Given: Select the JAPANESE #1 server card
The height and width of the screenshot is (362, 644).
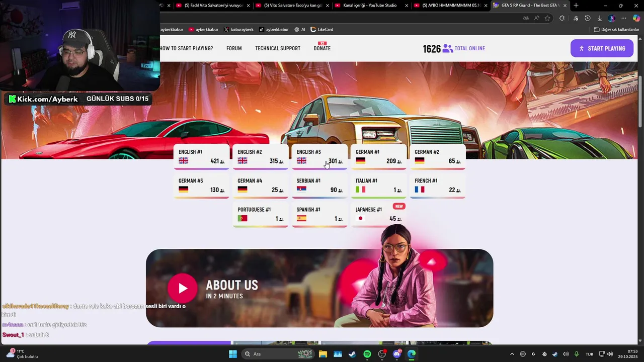Looking at the screenshot, I should point(378,215).
